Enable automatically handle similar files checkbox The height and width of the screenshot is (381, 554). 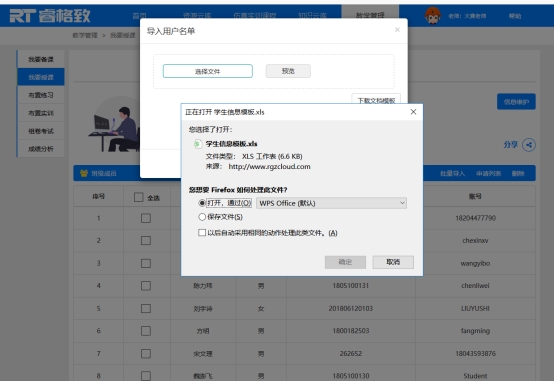202,233
